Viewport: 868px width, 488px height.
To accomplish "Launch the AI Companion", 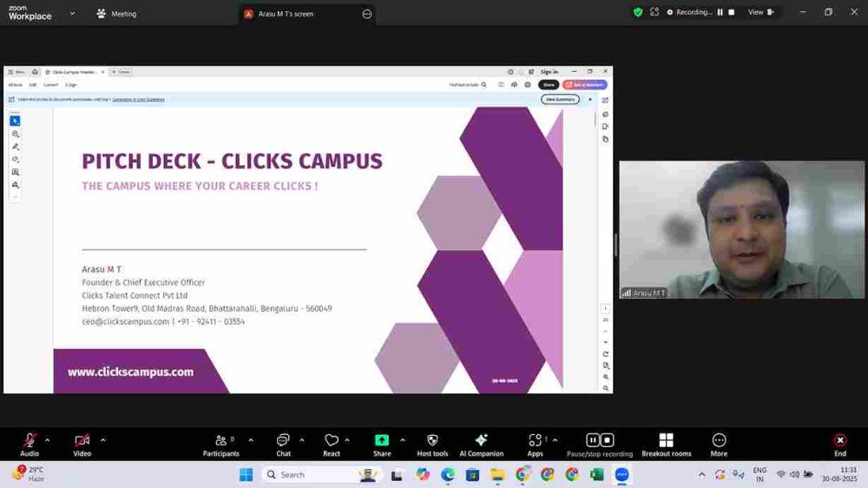I will (x=481, y=444).
